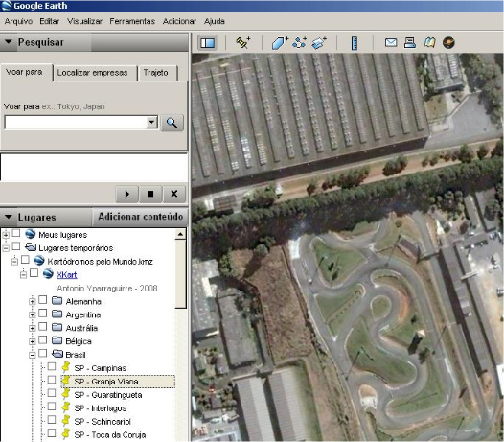504x442 pixels.
Task: Open the Ferramentas menu
Action: point(132,21)
